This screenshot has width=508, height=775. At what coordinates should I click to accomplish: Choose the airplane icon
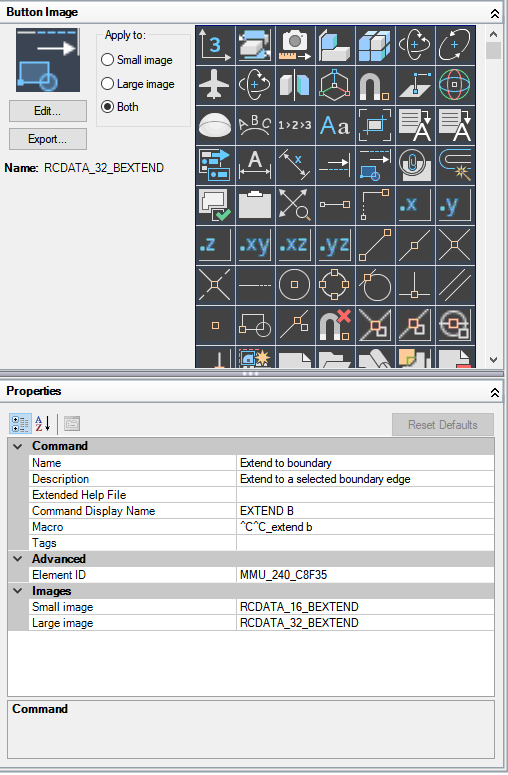(x=215, y=86)
